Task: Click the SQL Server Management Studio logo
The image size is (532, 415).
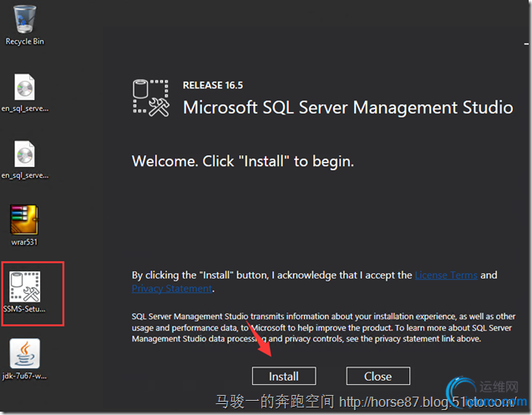Action: point(151,98)
